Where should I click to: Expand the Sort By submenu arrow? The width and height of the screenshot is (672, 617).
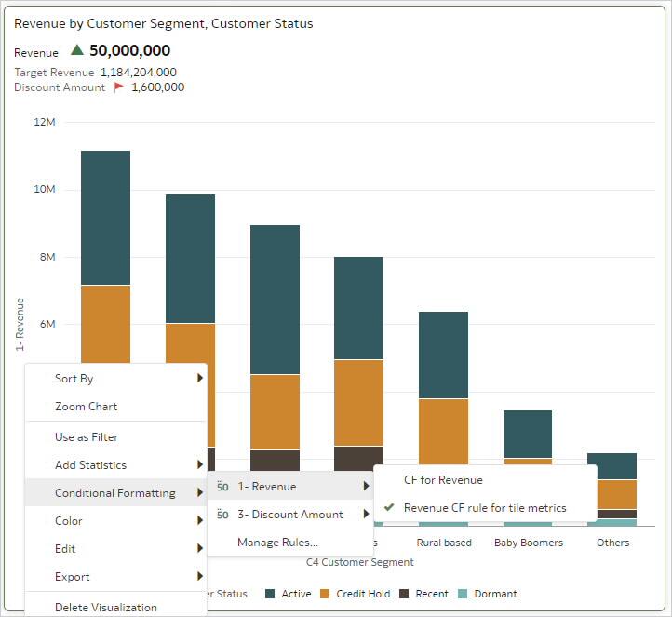point(199,379)
